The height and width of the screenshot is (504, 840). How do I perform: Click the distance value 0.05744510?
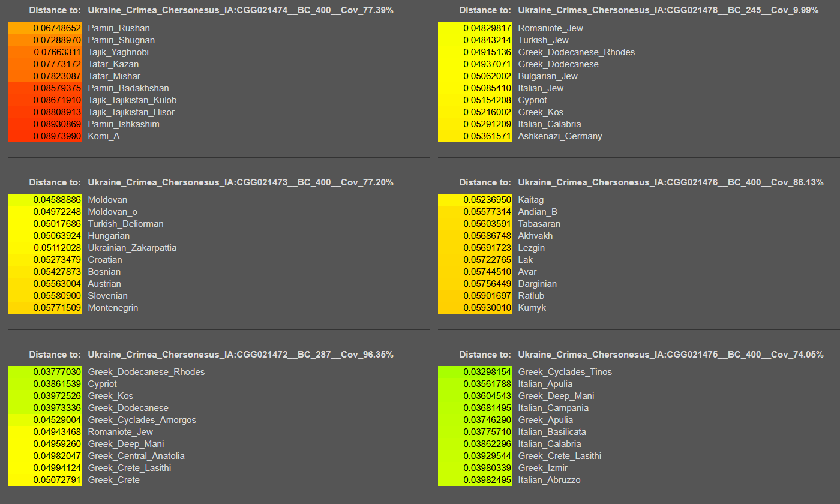tap(487, 272)
